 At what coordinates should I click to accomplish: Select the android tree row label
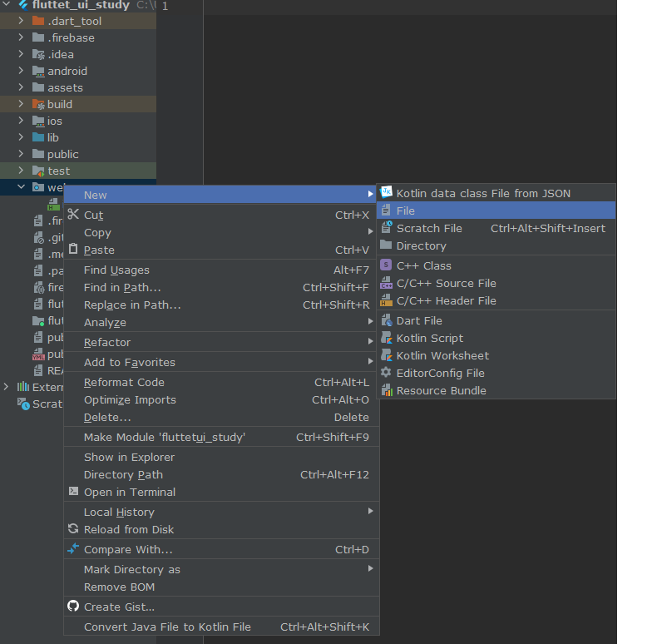click(x=67, y=71)
